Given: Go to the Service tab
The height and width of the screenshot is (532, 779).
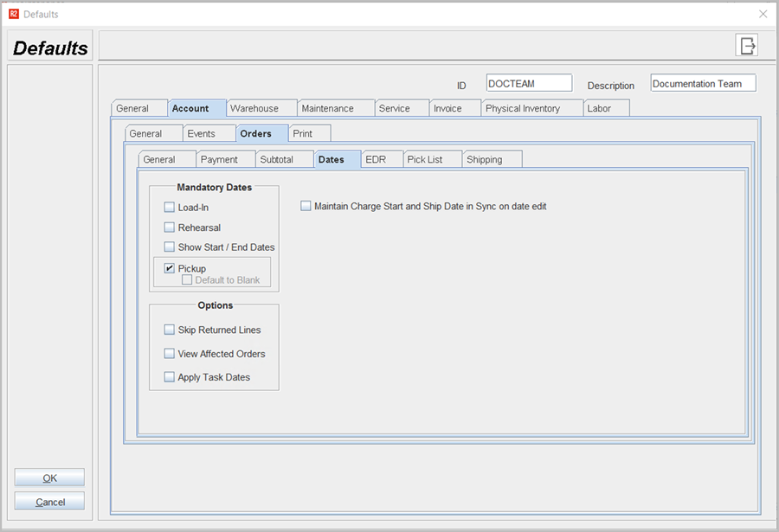Looking at the screenshot, I should (402, 108).
